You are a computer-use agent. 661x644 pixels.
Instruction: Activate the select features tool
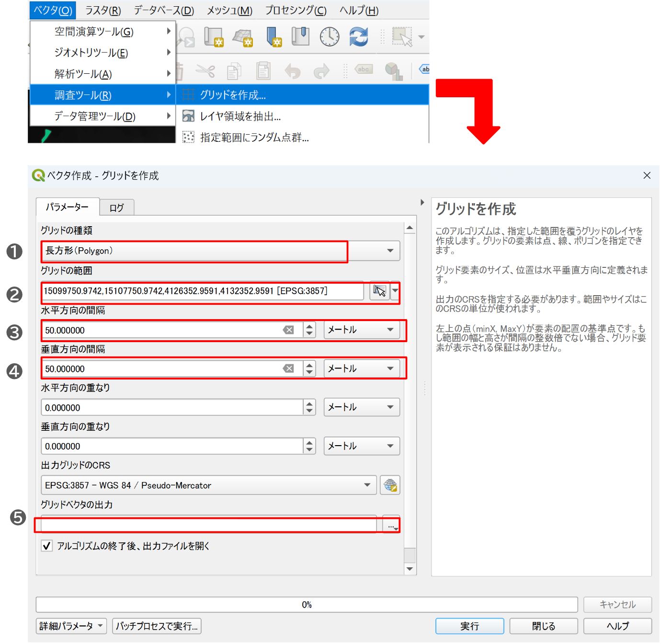(x=402, y=37)
